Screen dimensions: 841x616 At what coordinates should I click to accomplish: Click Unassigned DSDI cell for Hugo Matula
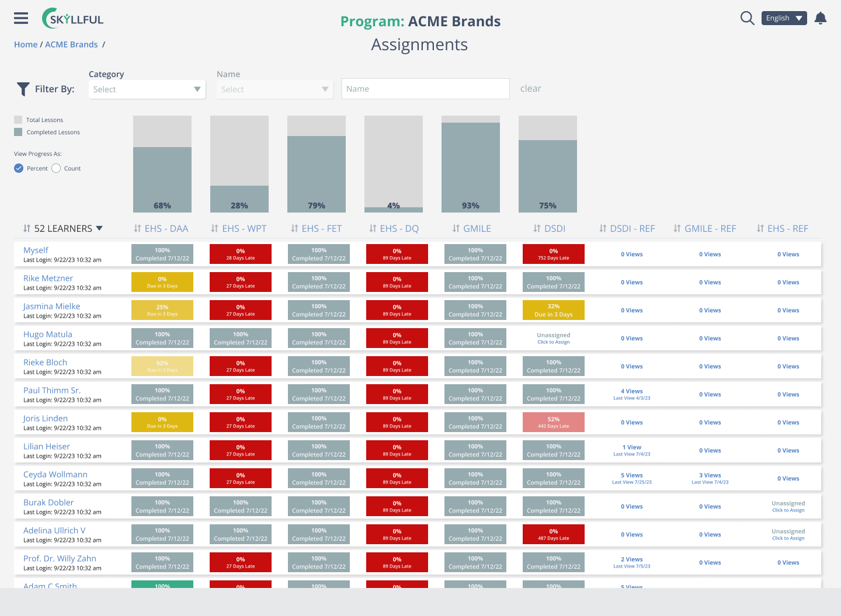pyautogui.click(x=554, y=338)
